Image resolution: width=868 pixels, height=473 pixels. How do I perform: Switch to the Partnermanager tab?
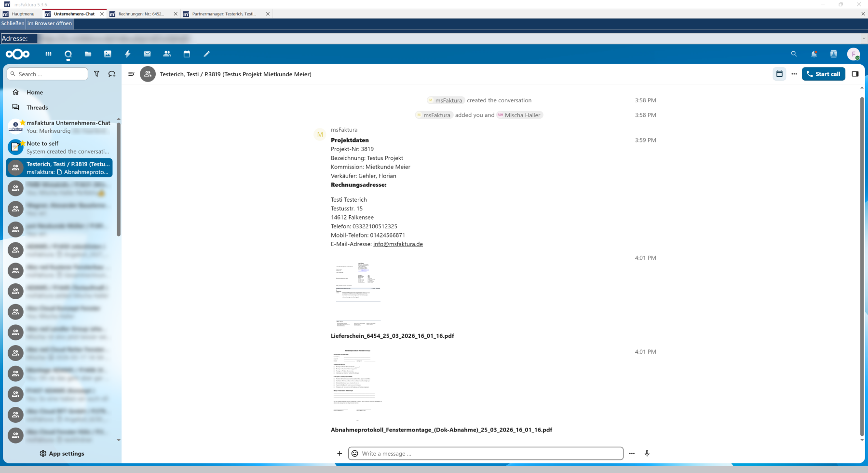pos(224,14)
